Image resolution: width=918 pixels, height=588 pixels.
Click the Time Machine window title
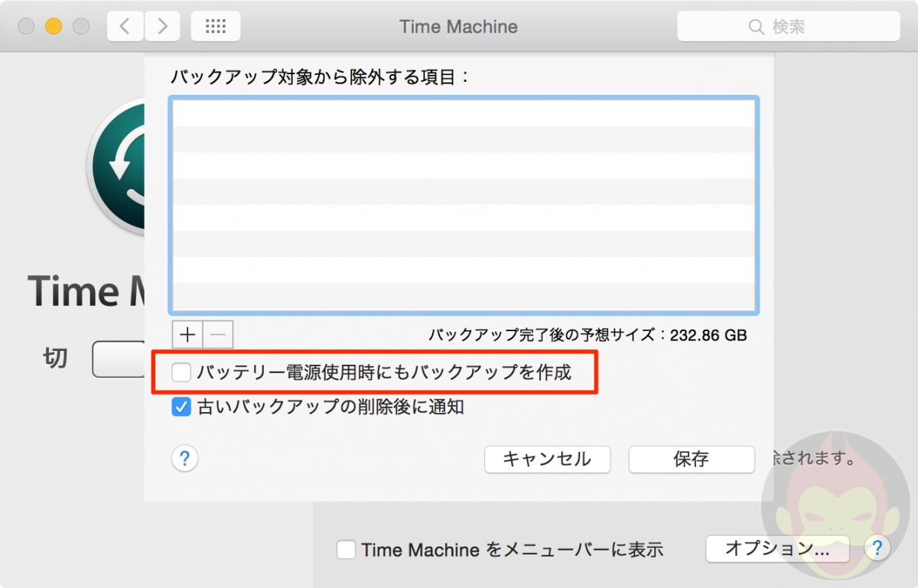(x=457, y=26)
